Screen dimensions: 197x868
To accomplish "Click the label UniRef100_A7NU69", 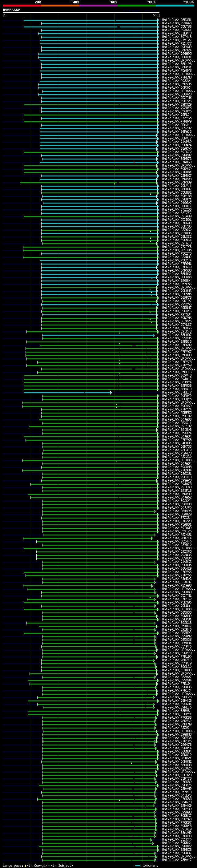I will pos(176,162).
